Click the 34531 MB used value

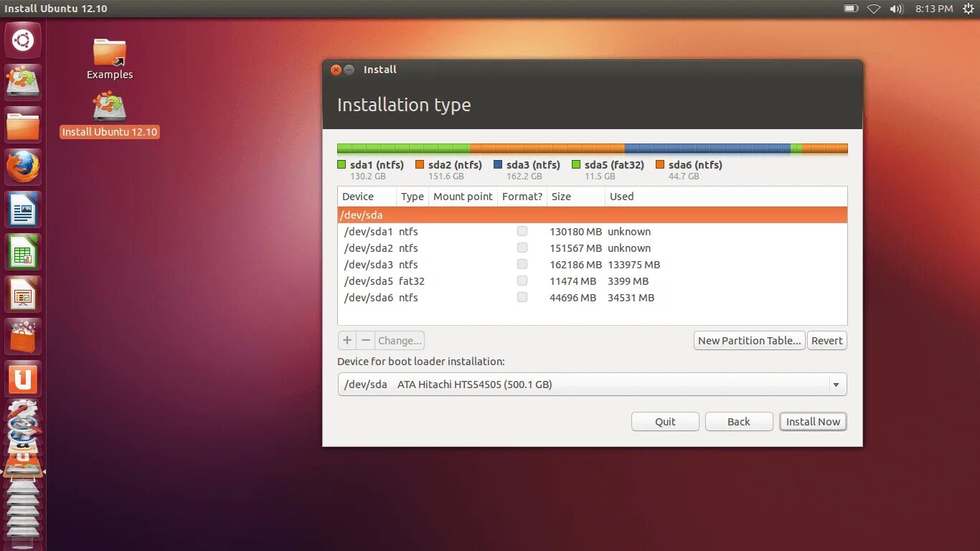pos(631,297)
